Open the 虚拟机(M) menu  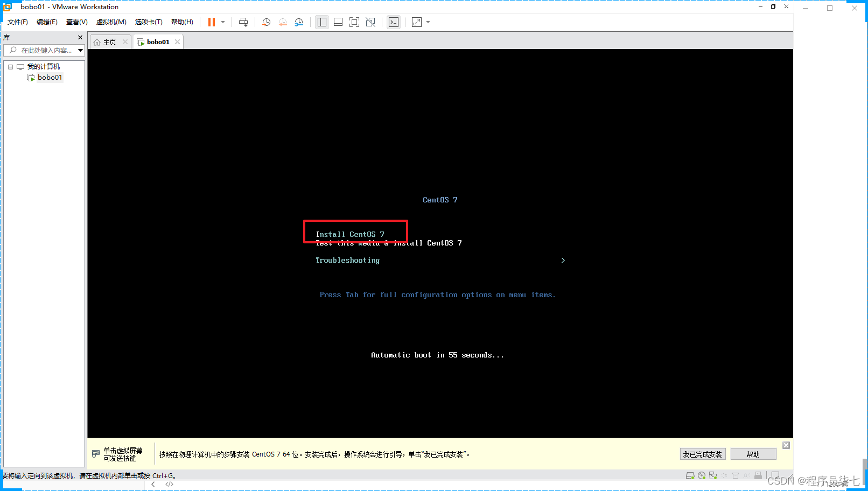tap(111, 22)
